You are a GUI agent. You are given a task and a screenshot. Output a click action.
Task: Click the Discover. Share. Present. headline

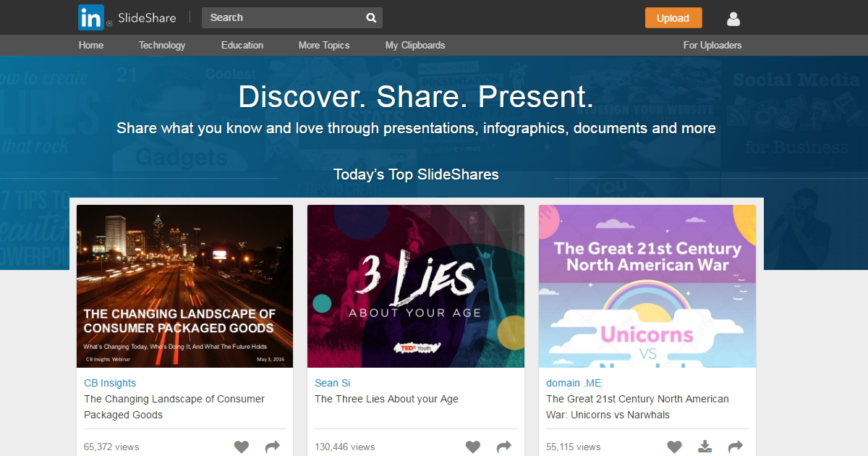(416, 97)
